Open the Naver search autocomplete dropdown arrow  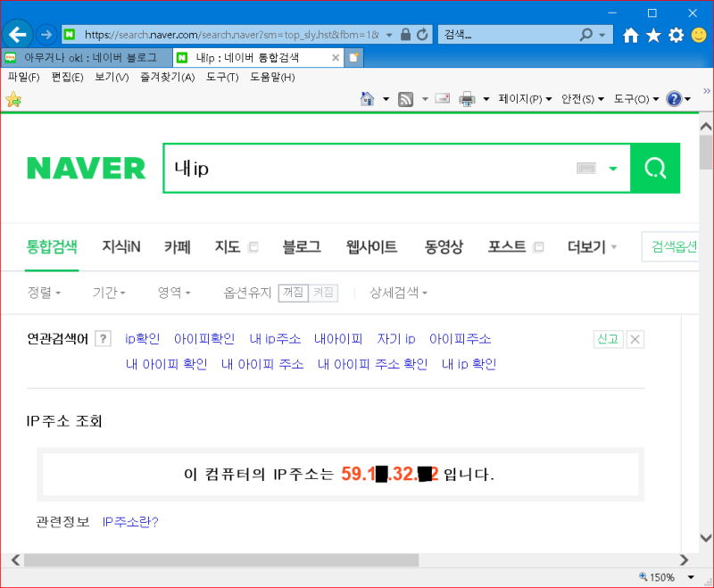613,169
